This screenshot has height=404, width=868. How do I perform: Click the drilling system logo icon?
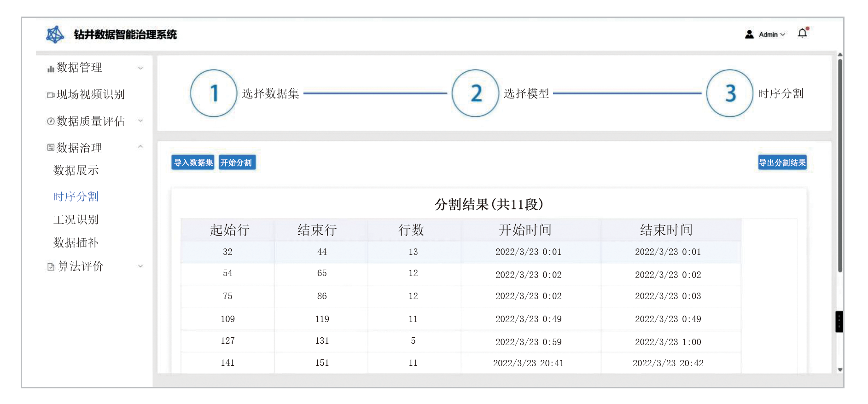(55, 35)
